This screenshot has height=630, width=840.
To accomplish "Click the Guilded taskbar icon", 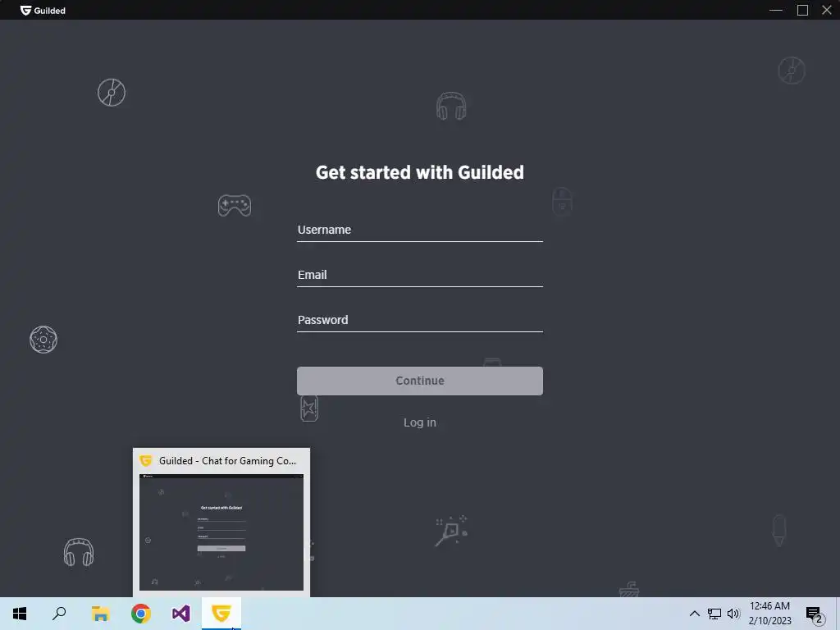I will (x=221, y=614).
